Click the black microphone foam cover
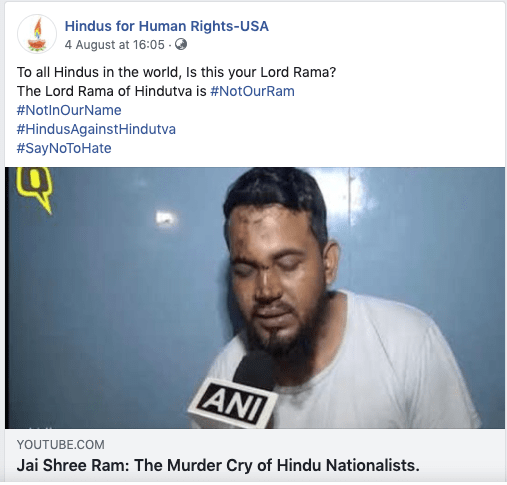This screenshot has width=507, height=485. (256, 369)
